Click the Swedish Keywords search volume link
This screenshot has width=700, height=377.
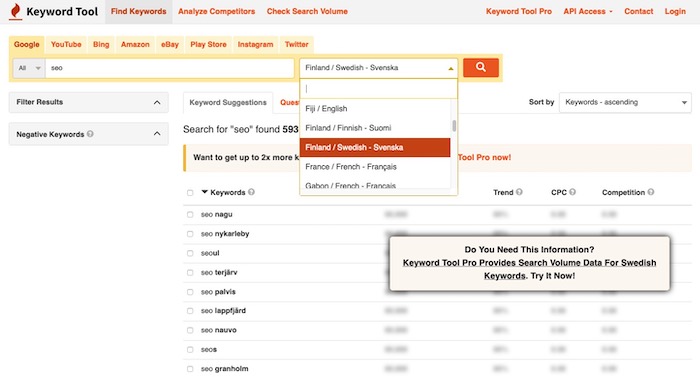[x=529, y=269]
